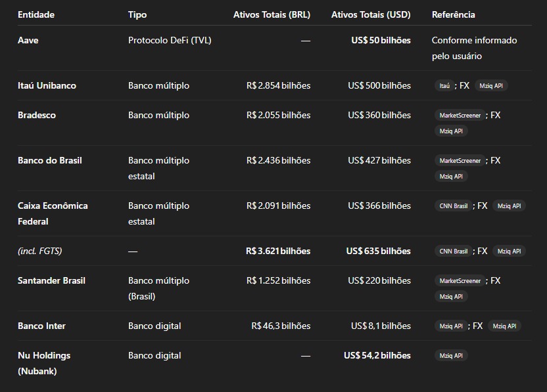Open Mziq API chip in Nu Holdings row

tap(451, 356)
